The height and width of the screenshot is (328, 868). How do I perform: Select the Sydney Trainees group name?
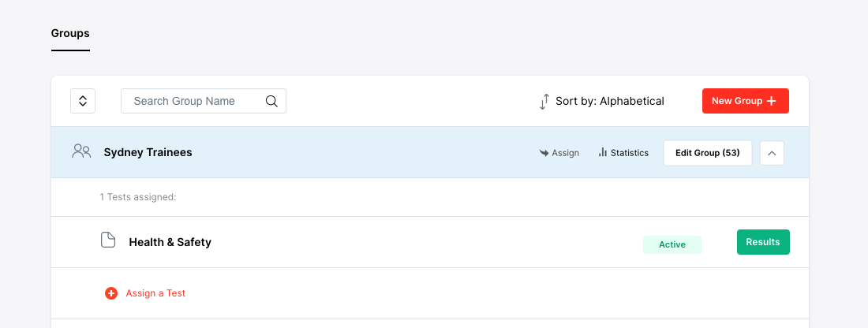click(148, 152)
